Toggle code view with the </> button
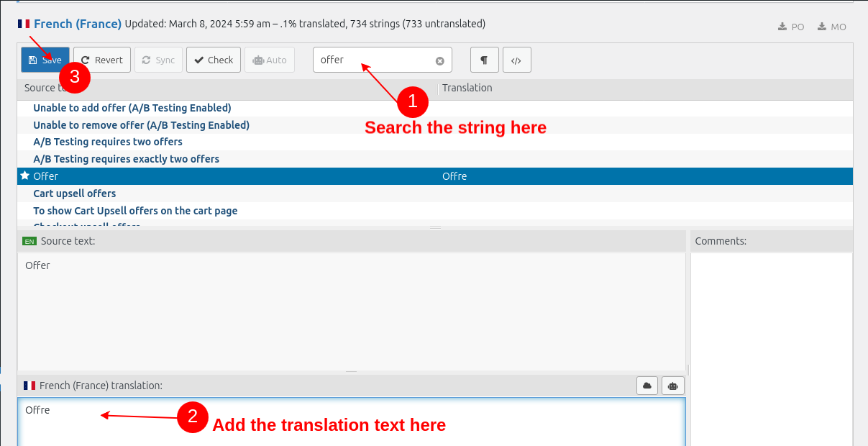Screen dimensions: 868x446 coord(516,60)
